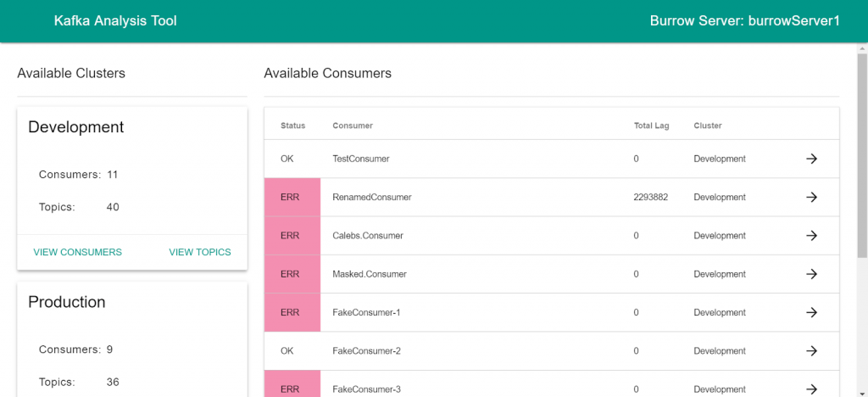Image resolution: width=868 pixels, height=397 pixels.
Task: Click VIEW CONSUMERS on Development card
Action: [x=77, y=253]
